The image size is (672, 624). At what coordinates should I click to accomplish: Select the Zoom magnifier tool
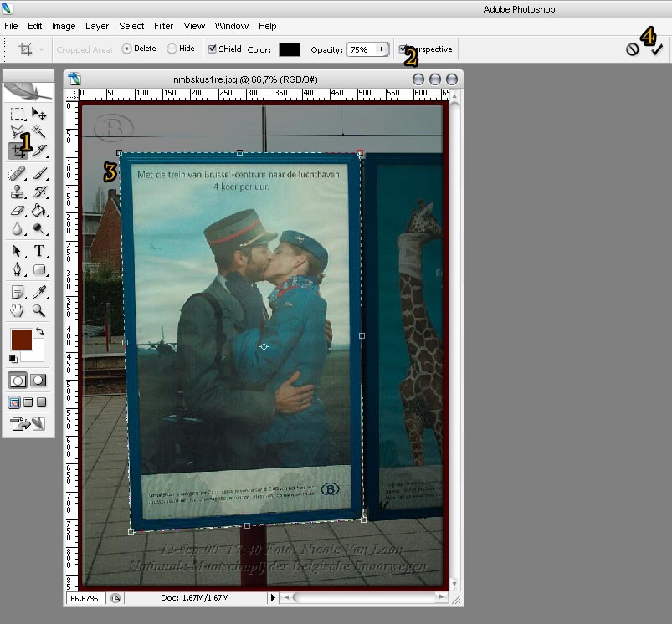39,310
